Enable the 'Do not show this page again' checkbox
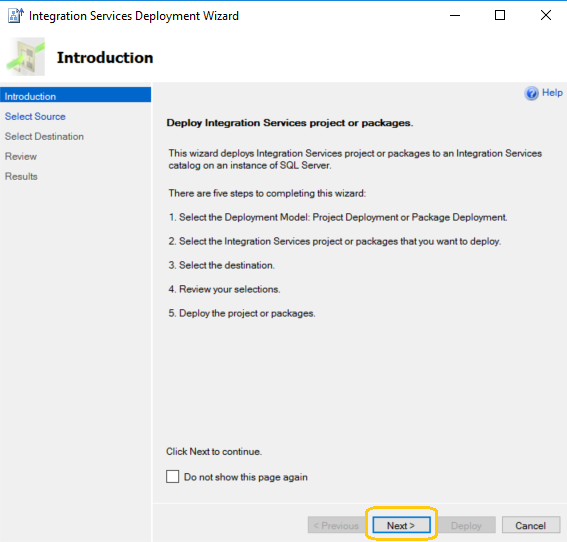This screenshot has height=542, width=567. 172,477
